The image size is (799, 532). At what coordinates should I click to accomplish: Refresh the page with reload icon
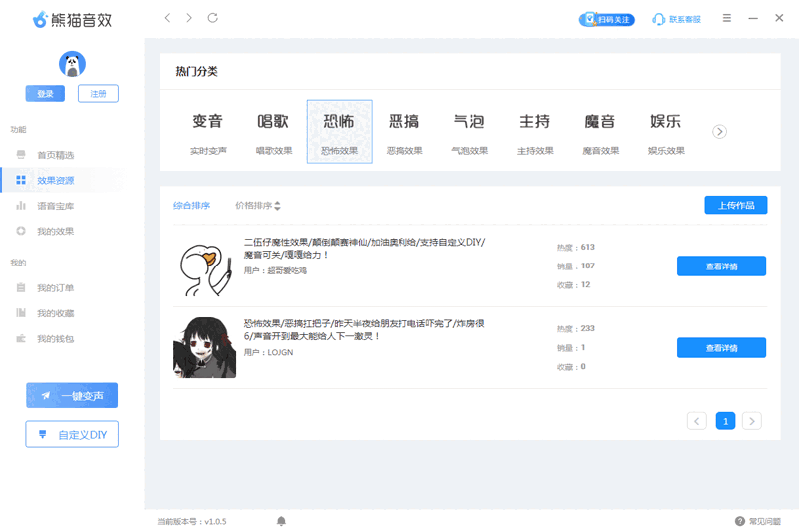point(212,18)
